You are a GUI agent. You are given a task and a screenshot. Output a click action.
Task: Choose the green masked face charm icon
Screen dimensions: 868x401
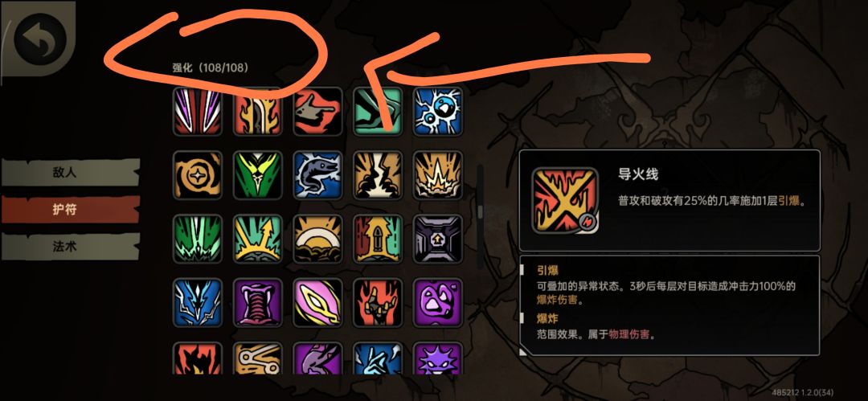(257, 175)
